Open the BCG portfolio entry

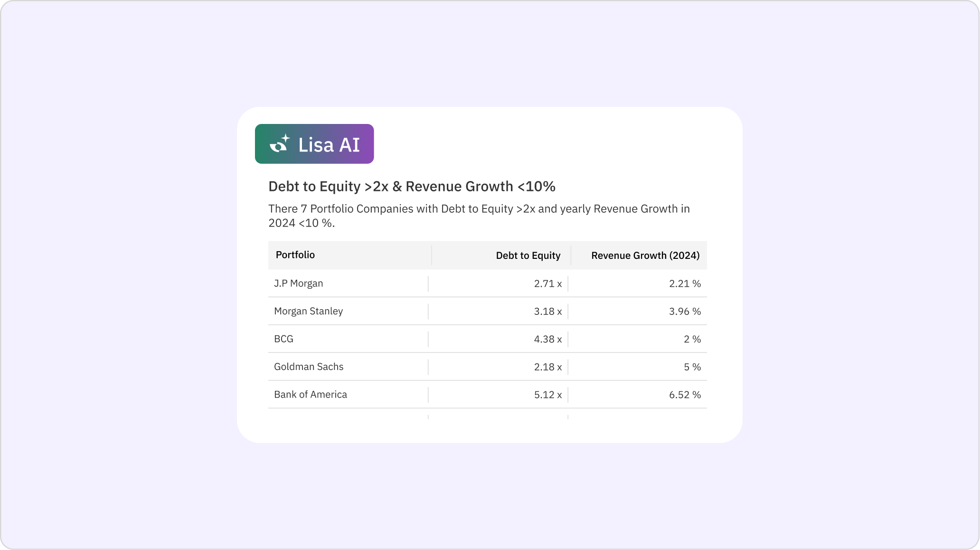tap(283, 339)
